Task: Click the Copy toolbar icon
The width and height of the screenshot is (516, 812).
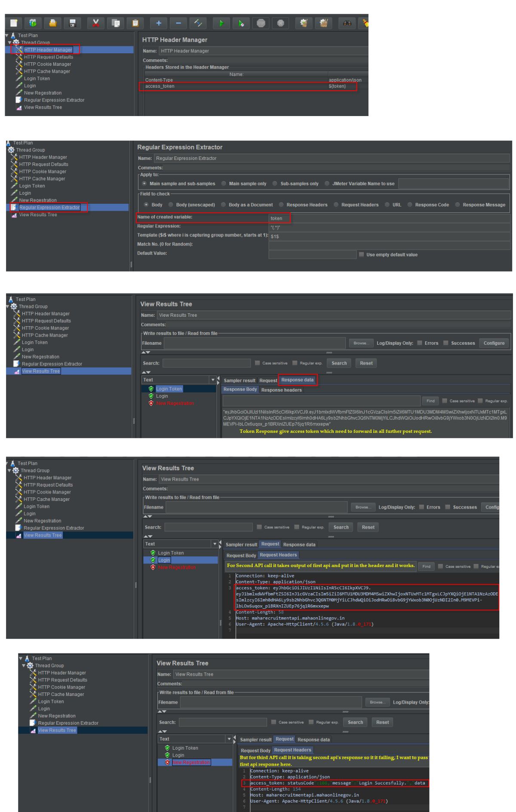Action: 115,23
